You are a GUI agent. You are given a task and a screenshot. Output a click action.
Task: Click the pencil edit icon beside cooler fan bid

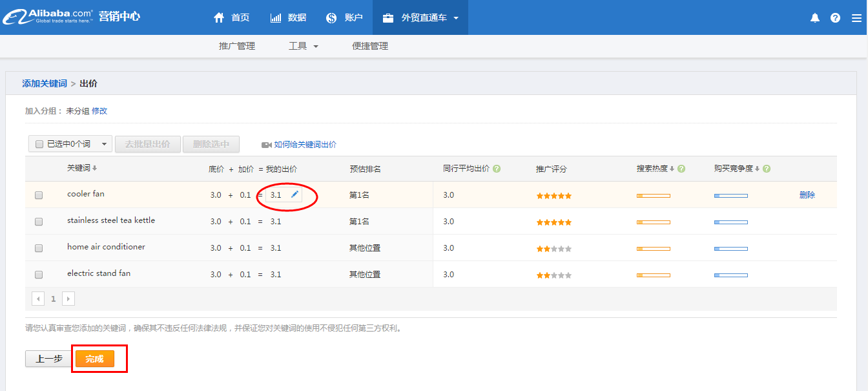295,193
